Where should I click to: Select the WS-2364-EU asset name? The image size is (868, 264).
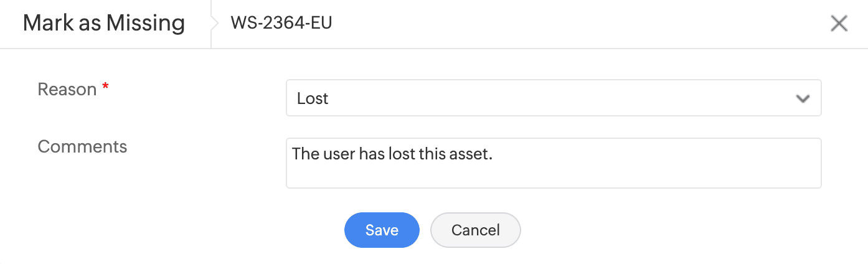coord(281,24)
